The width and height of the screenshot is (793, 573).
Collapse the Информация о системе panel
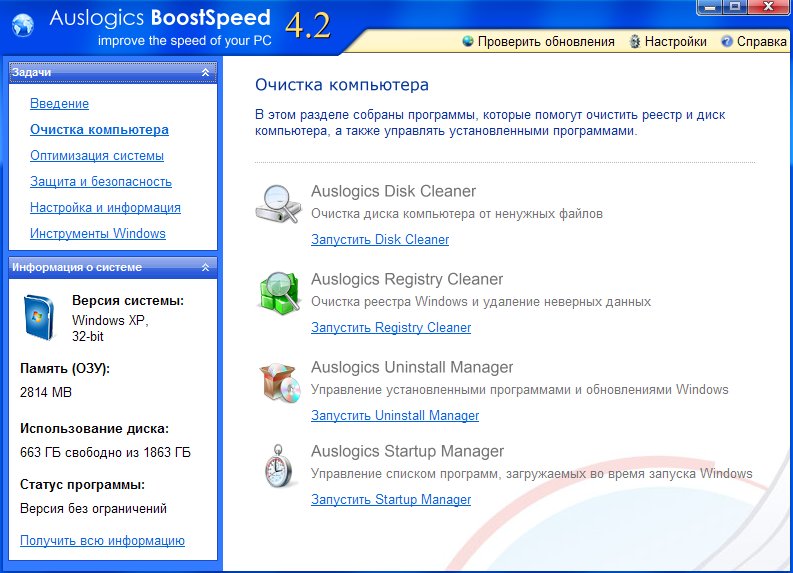205,267
